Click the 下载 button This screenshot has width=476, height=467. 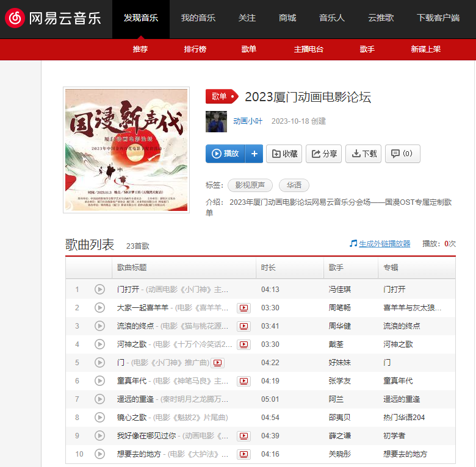(363, 154)
